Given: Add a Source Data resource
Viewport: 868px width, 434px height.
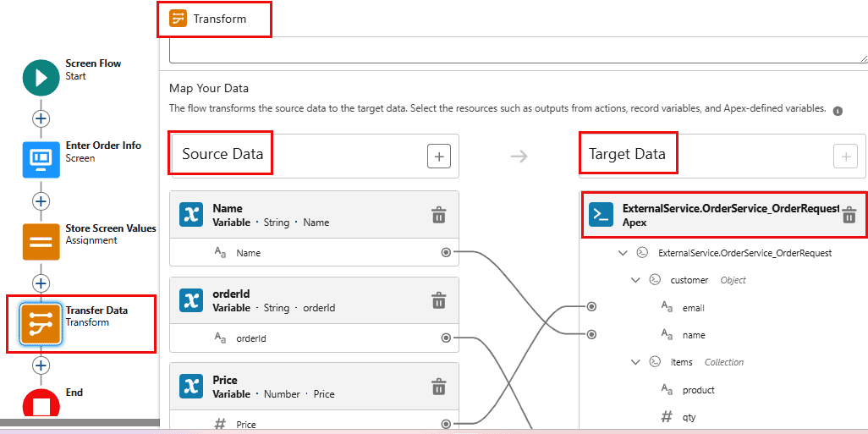Looking at the screenshot, I should tap(439, 157).
